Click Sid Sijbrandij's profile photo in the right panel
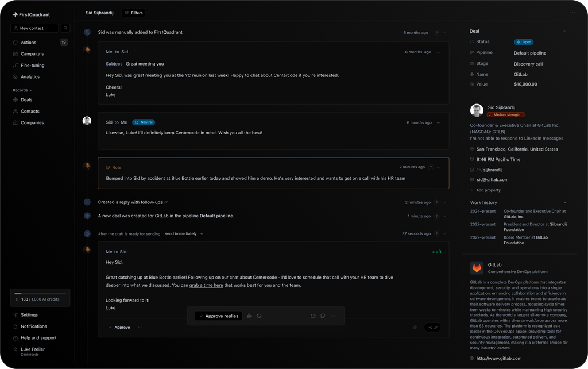588x369 pixels. 477,110
